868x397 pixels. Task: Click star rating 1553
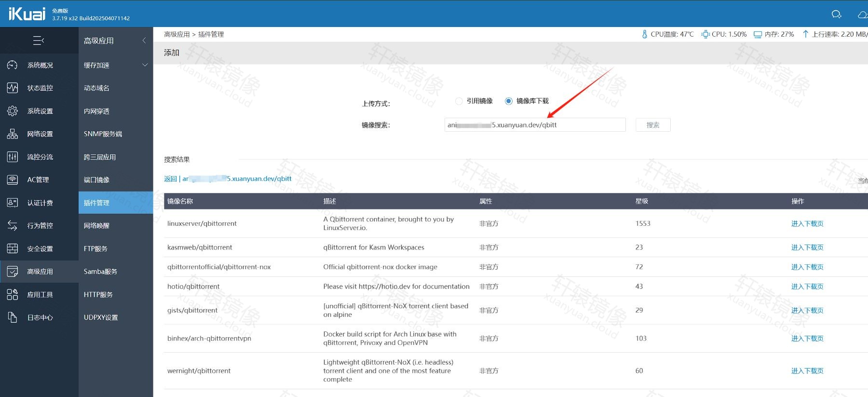(x=643, y=223)
